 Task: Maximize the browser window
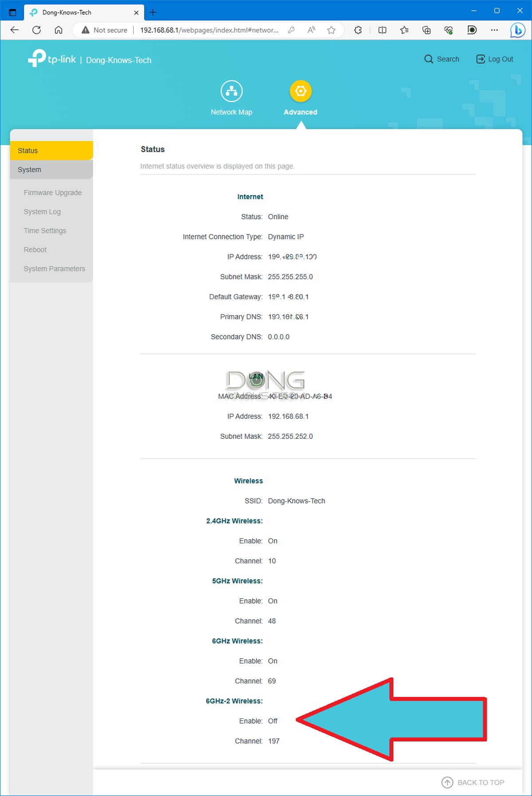coord(497,11)
